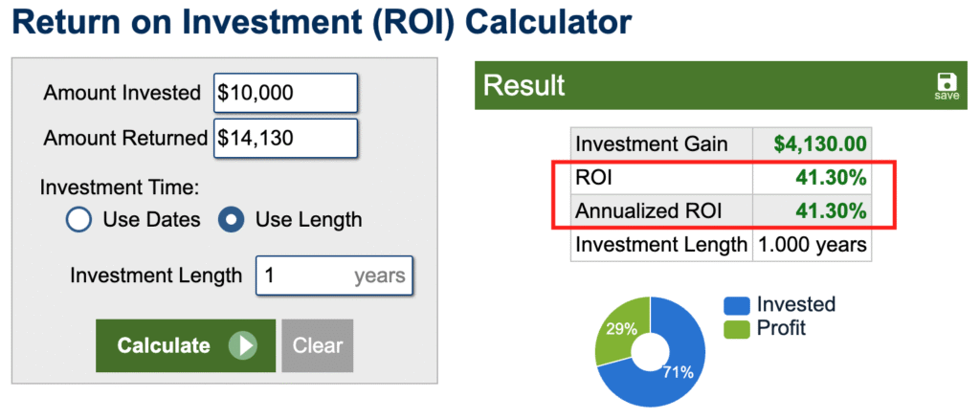
Task: Click the play arrow on Calculate
Action: point(242,345)
